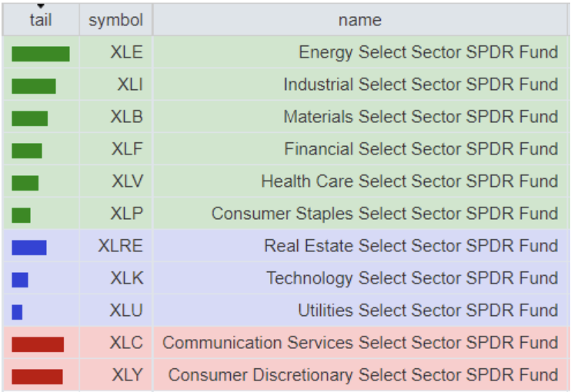Click the symbol column header
The height and width of the screenshot is (392, 571).
[x=115, y=21]
